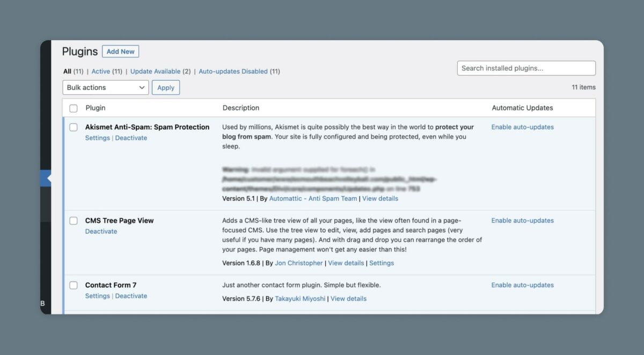The height and width of the screenshot is (355, 644).
Task: Check the Contact Form 7 checkbox
Action: pyautogui.click(x=74, y=285)
